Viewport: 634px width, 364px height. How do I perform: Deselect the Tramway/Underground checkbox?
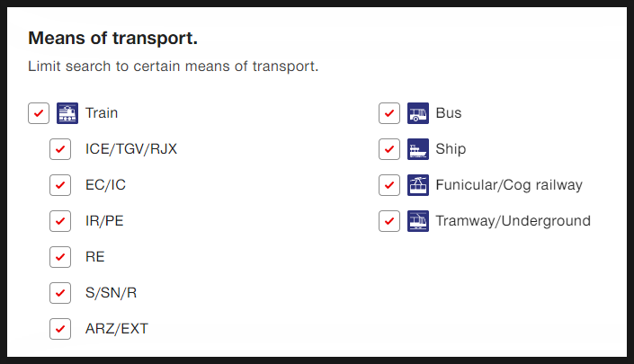click(x=389, y=221)
